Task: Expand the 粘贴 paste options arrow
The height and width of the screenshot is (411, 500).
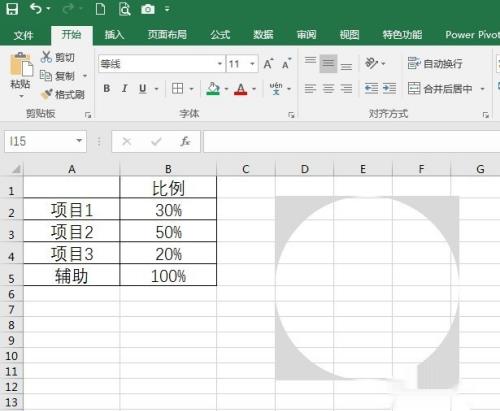Action: pyautogui.click(x=21, y=96)
